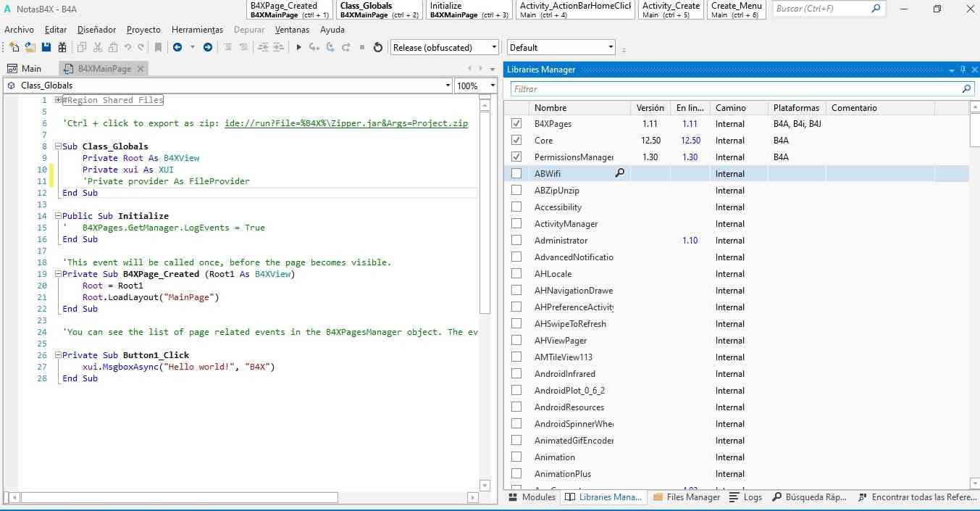This screenshot has height=511, width=980.
Task: Switch to the Files Manager tab
Action: pos(685,497)
